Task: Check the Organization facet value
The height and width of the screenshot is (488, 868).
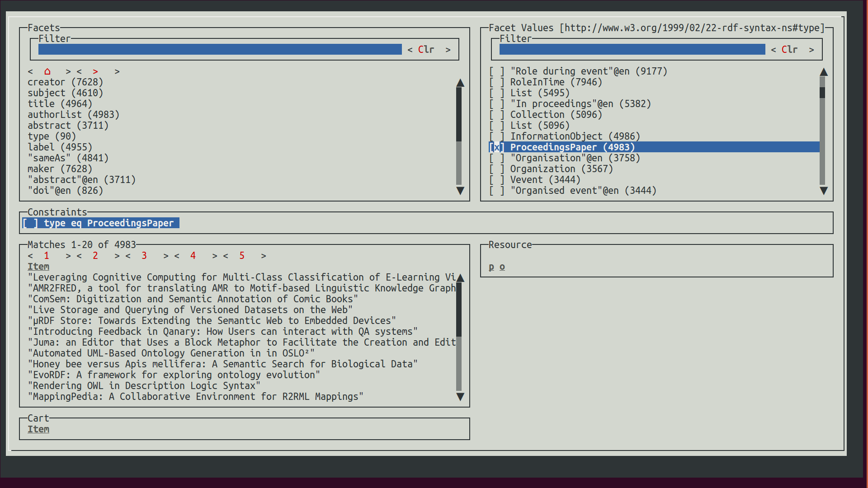Action: [x=496, y=169]
